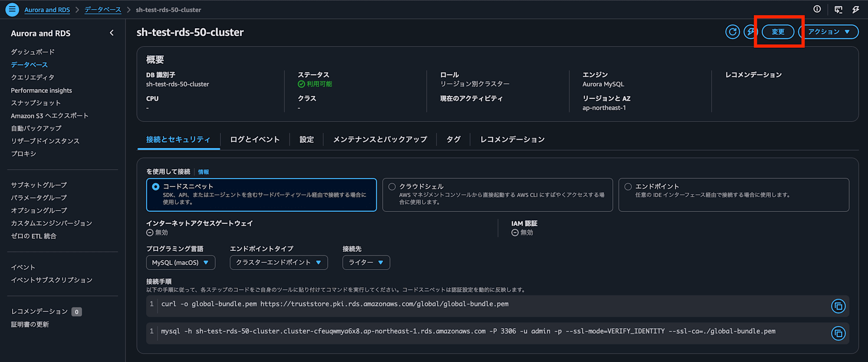Click the curl global-bundle.pem command text
868x362 pixels.
pos(335,304)
